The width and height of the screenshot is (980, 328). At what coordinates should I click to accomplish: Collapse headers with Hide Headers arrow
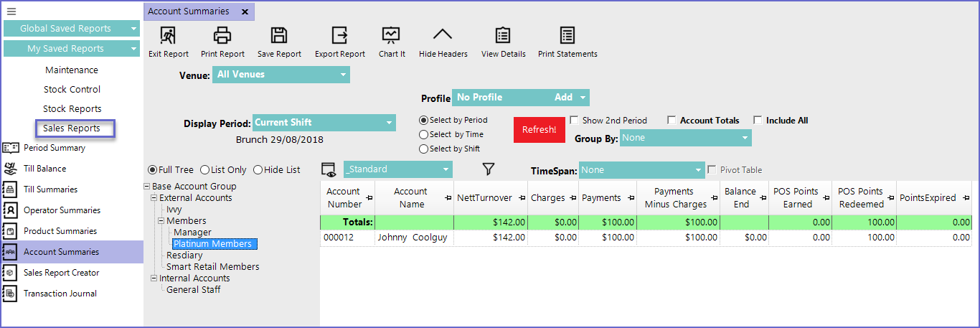point(443,36)
